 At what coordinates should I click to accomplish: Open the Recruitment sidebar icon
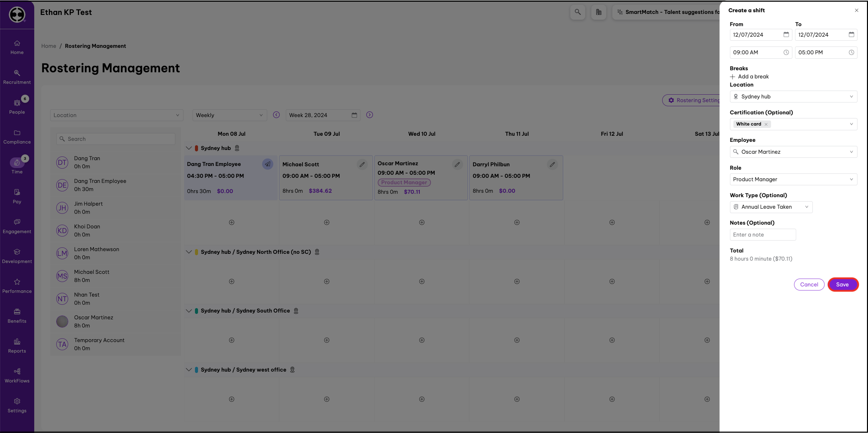coord(17,77)
